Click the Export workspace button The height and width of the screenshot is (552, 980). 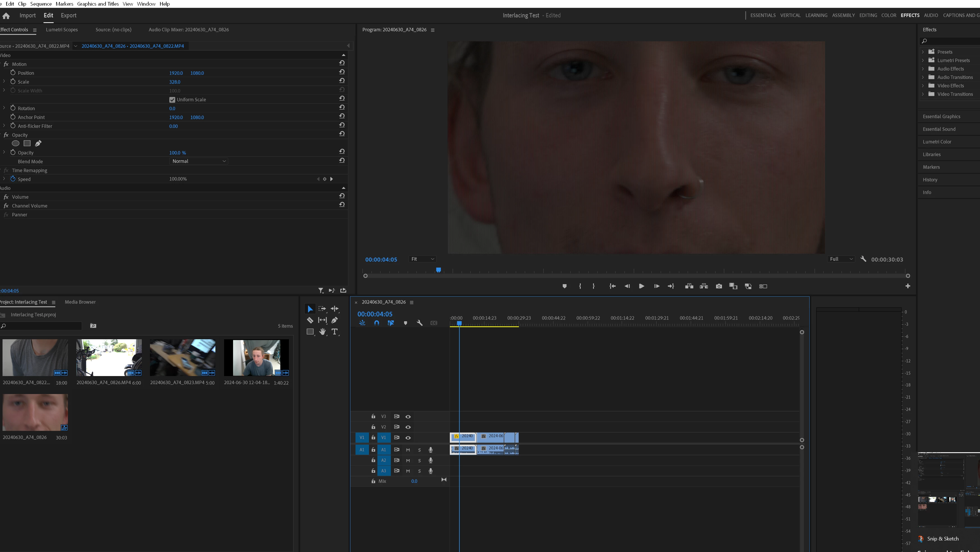point(69,16)
